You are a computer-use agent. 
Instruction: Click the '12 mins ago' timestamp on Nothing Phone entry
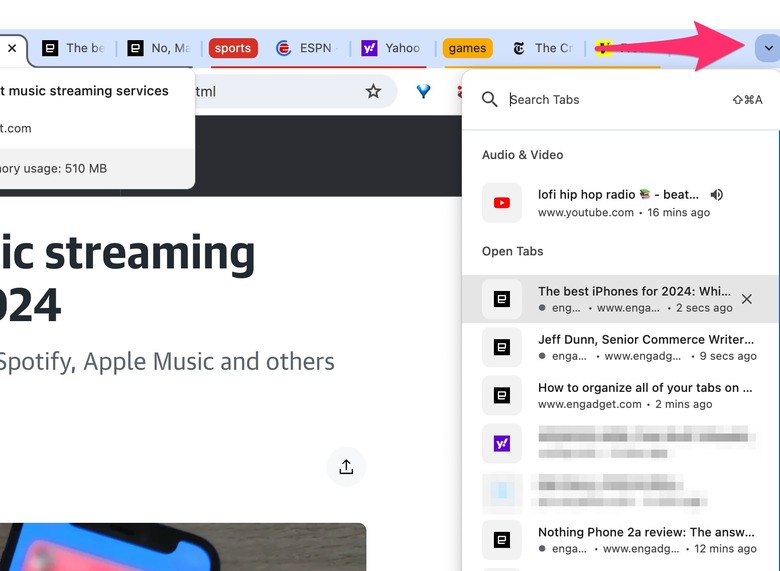(725, 549)
